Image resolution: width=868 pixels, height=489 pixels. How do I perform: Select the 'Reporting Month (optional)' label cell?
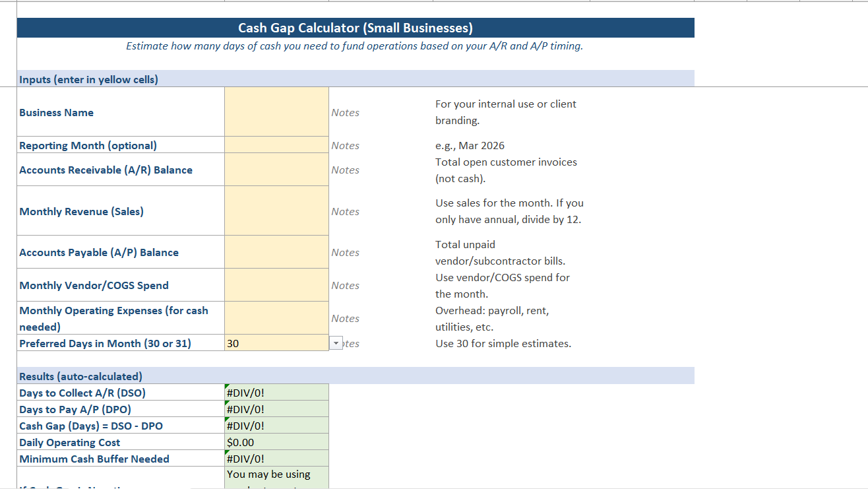coord(121,145)
